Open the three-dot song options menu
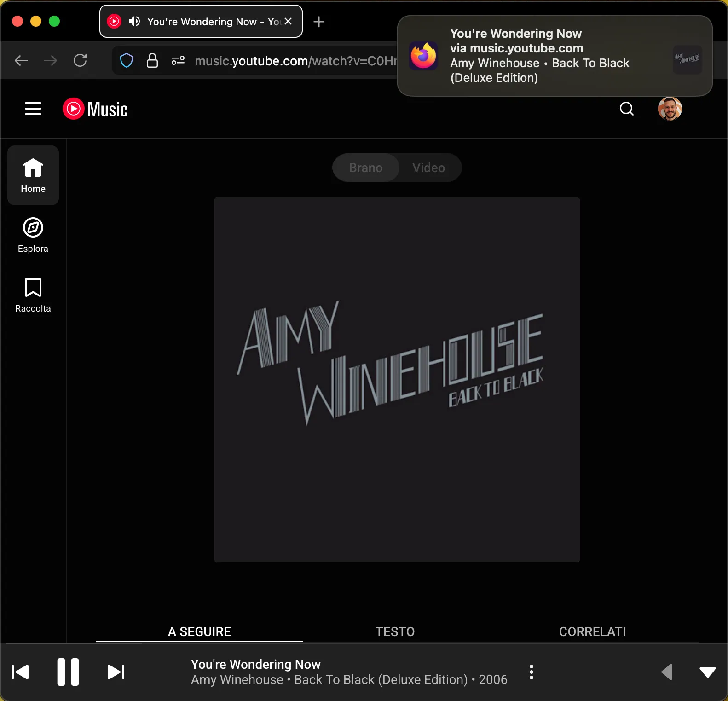 tap(532, 672)
